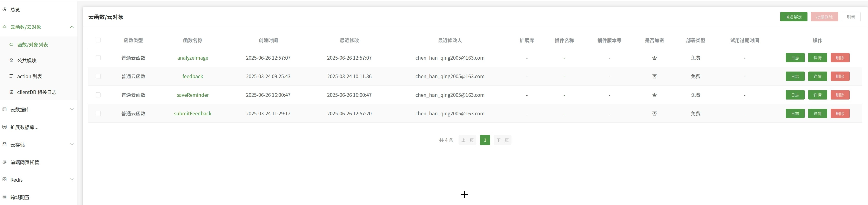Image resolution: width=868 pixels, height=205 pixels.
Task: Open 前端网页托管 in the sidebar
Action: point(25,162)
